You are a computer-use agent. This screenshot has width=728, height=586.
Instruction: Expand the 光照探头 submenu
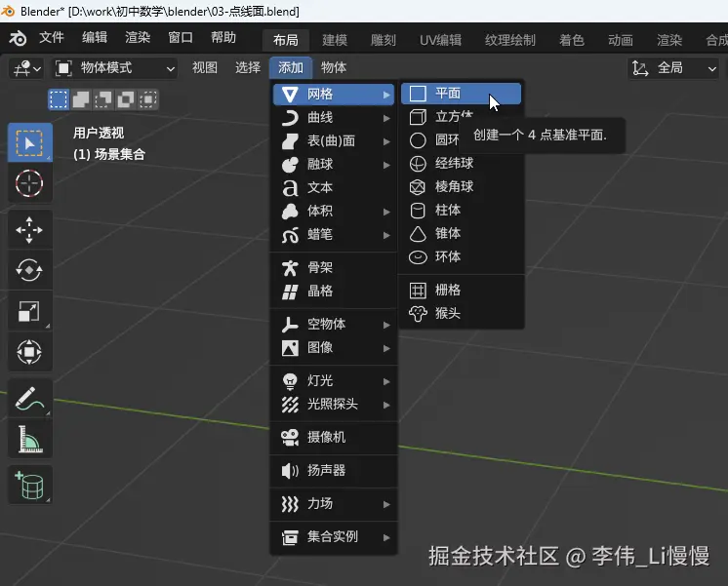point(334,405)
